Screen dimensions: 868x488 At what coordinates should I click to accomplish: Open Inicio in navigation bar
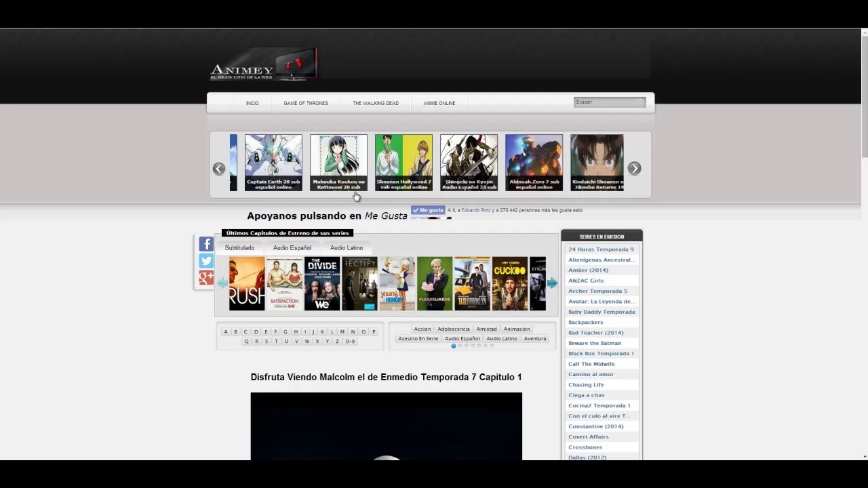pyautogui.click(x=252, y=103)
